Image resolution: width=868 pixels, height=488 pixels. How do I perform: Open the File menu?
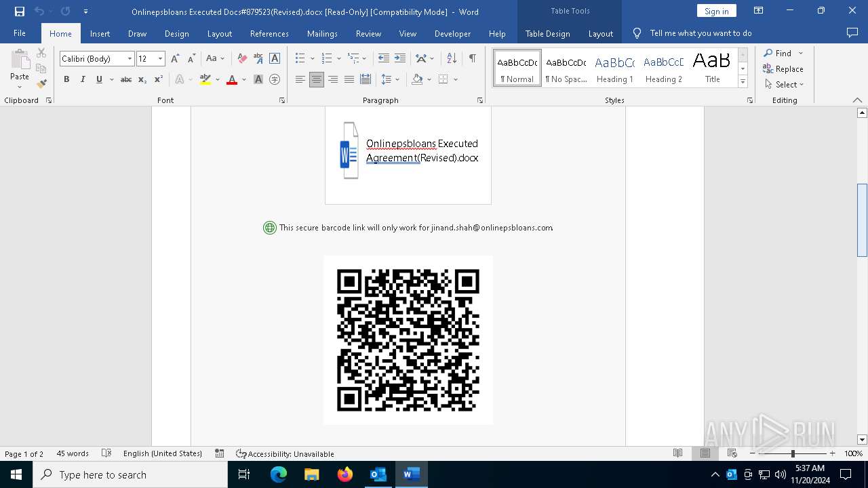20,33
